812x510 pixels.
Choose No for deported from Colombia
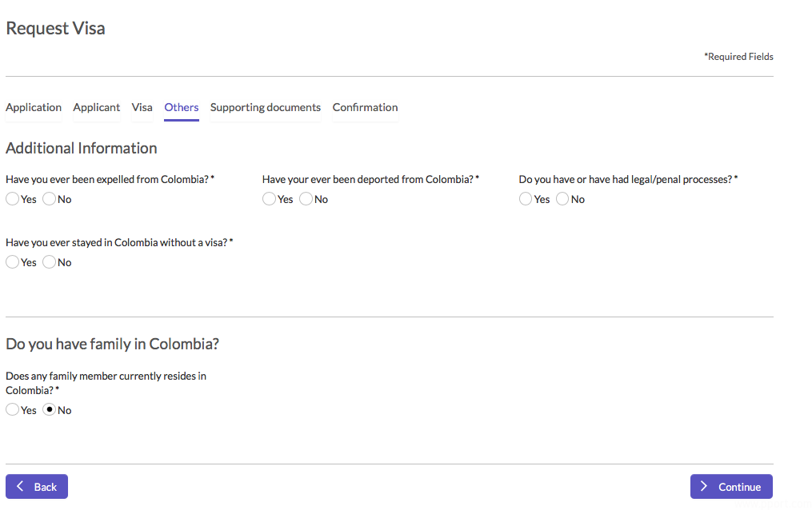point(306,199)
